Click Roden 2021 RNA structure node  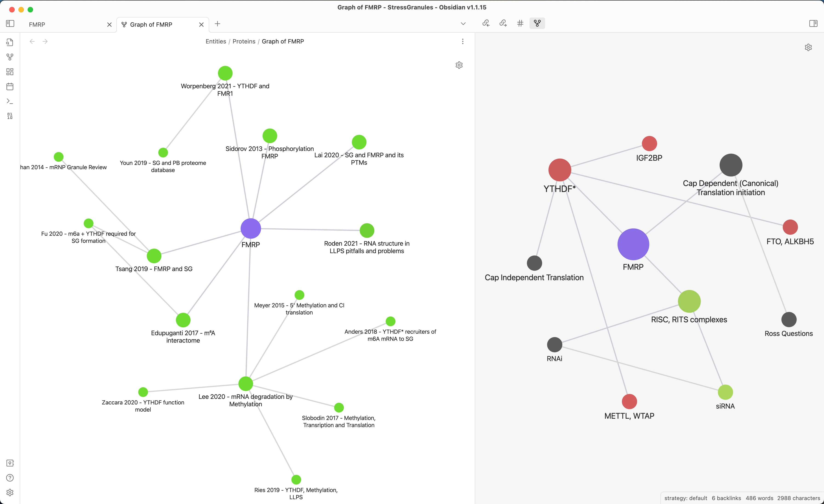coord(367,230)
